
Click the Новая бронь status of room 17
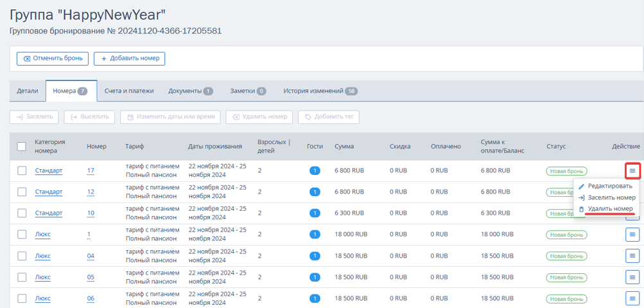click(x=566, y=170)
